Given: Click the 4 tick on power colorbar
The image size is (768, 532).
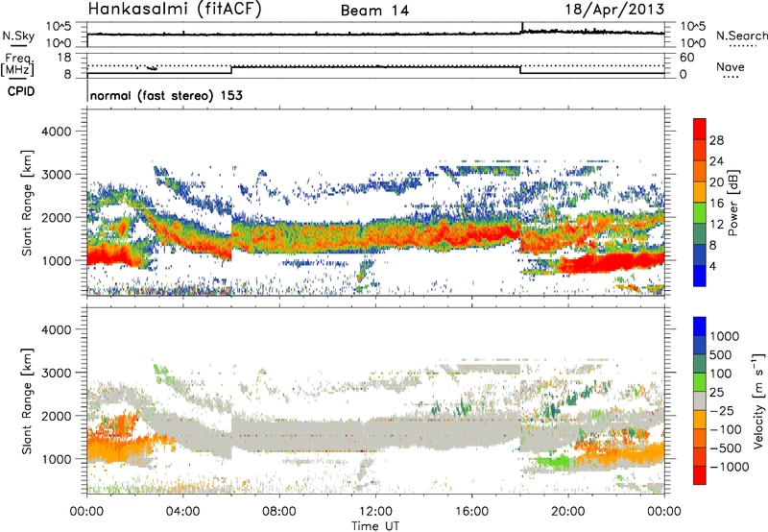Looking at the screenshot, I should pyautogui.click(x=712, y=266).
